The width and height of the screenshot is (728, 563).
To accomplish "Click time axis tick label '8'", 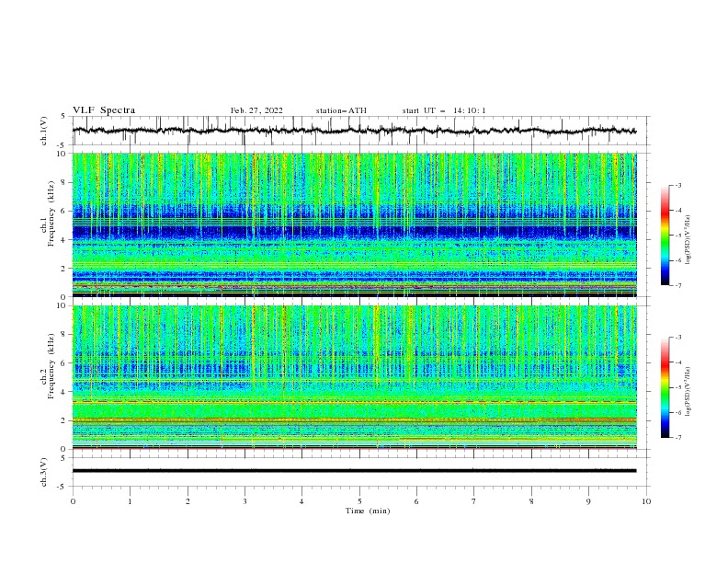I will click(531, 501).
